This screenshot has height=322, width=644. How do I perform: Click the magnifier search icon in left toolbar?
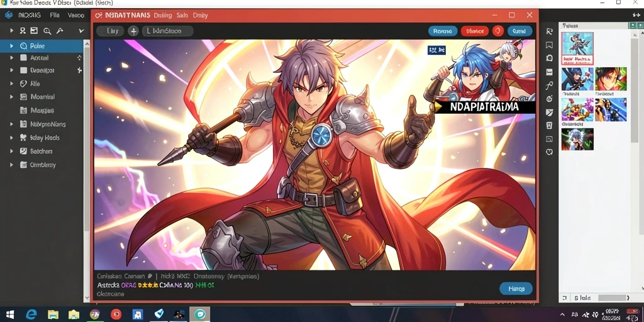click(47, 31)
